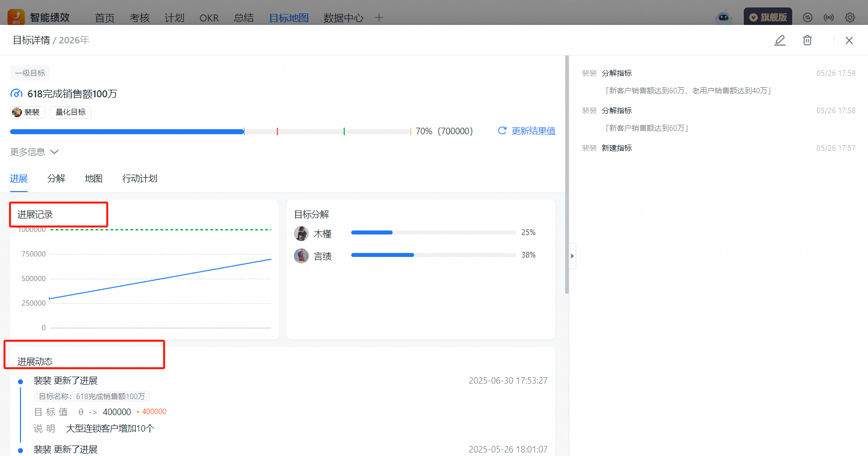This screenshot has height=456, width=868.
Task: Click the 目标分解 card heading
Action: point(312,215)
